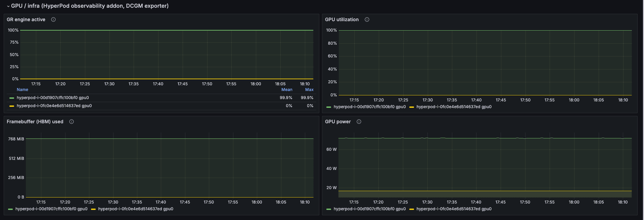Open the GPU / infra row title

pyautogui.click(x=90, y=6)
